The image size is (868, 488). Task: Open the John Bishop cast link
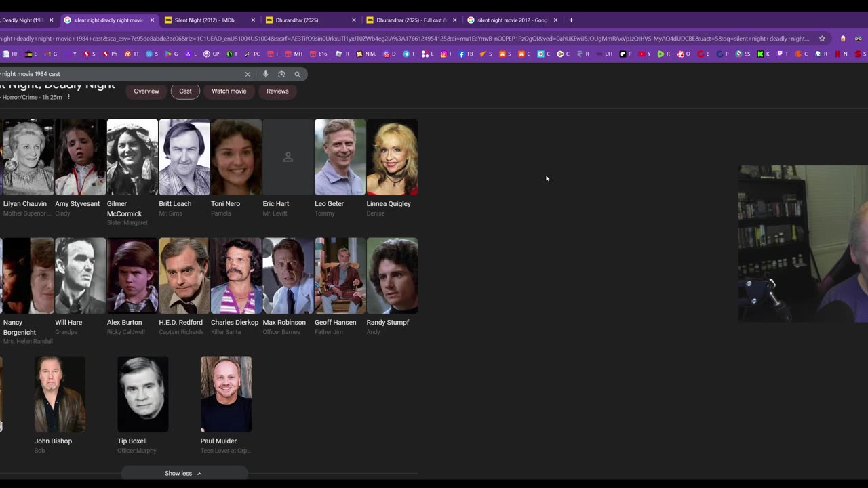(x=53, y=441)
